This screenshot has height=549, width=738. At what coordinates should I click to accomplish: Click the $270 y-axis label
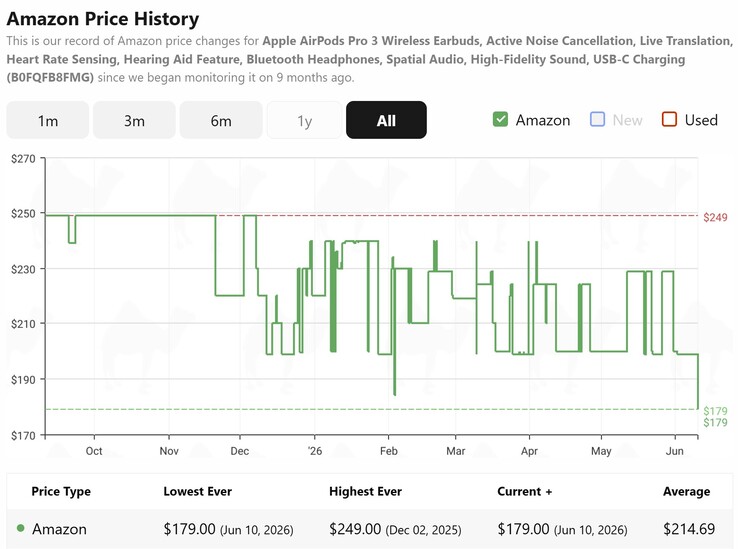pyautogui.click(x=23, y=159)
